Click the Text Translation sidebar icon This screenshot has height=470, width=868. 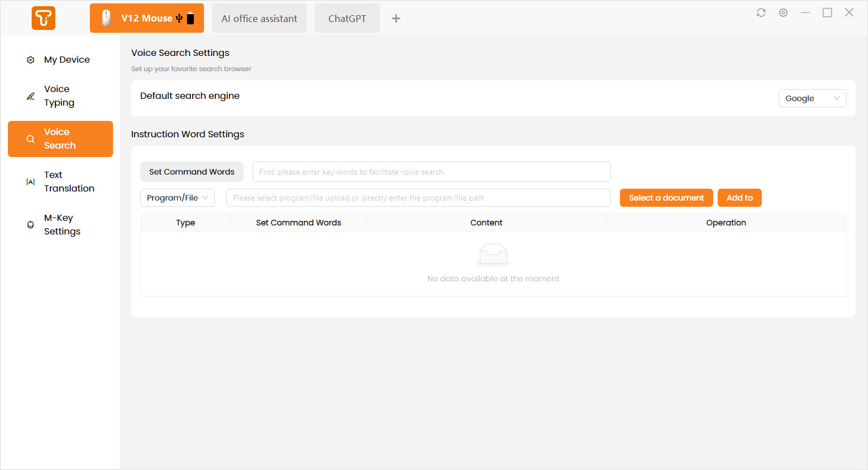click(31, 182)
